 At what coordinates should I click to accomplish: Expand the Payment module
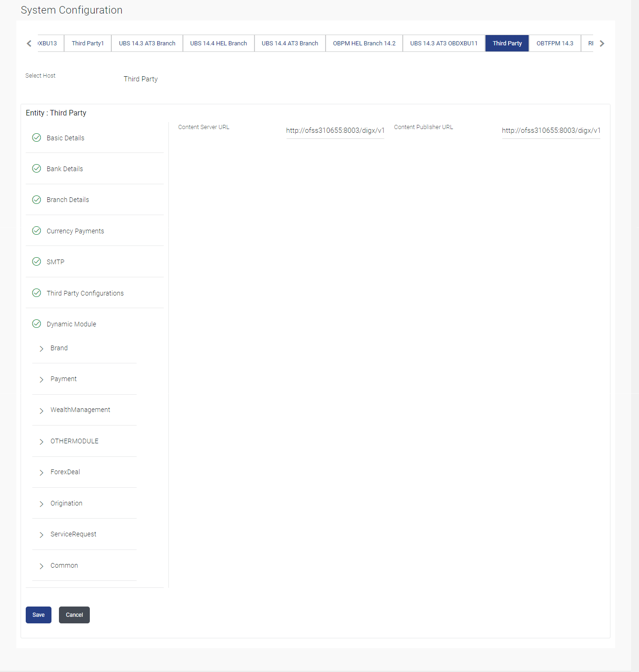click(41, 379)
